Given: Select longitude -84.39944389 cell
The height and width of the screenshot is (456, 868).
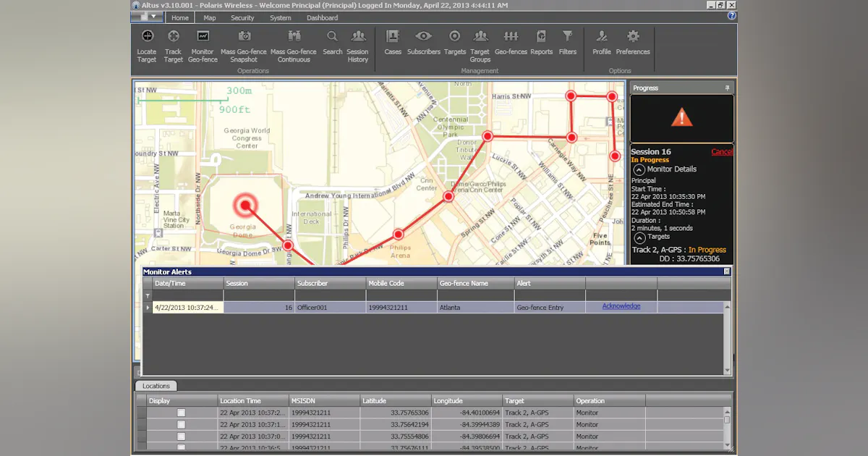Looking at the screenshot, I should point(467,424).
